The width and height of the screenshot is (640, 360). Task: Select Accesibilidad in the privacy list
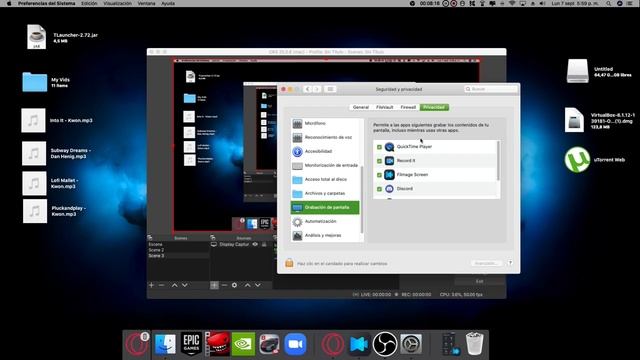pyautogui.click(x=326, y=151)
